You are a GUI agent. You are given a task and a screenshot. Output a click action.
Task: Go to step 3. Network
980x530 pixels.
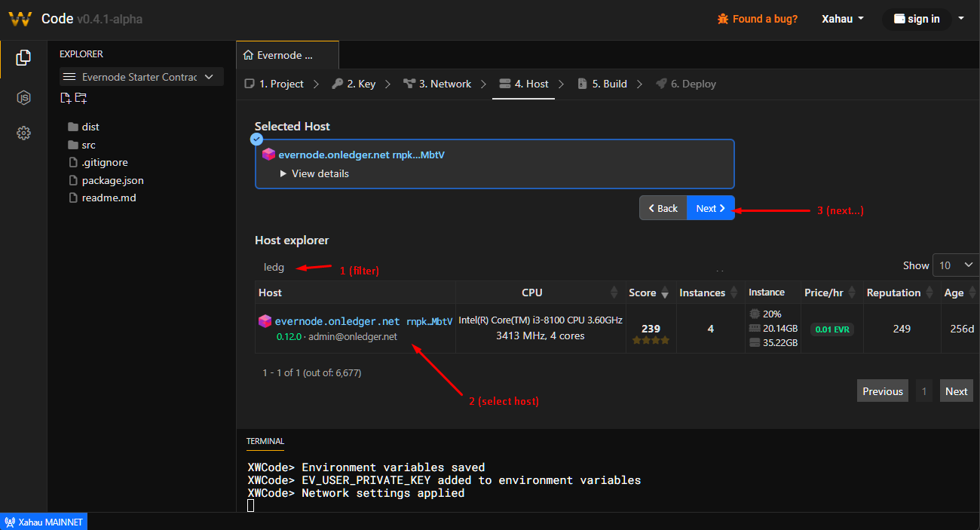(437, 84)
